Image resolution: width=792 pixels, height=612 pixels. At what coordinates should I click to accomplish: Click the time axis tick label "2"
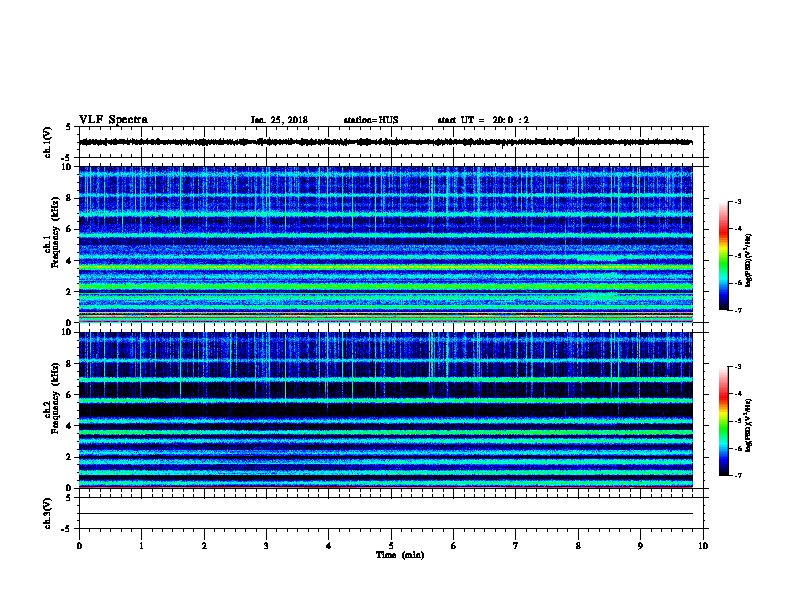(204, 546)
